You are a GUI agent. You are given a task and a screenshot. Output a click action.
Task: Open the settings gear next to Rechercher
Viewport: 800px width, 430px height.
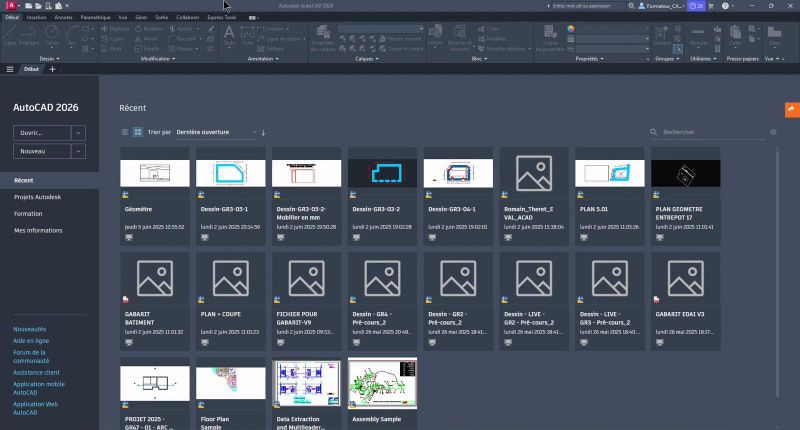pos(773,132)
